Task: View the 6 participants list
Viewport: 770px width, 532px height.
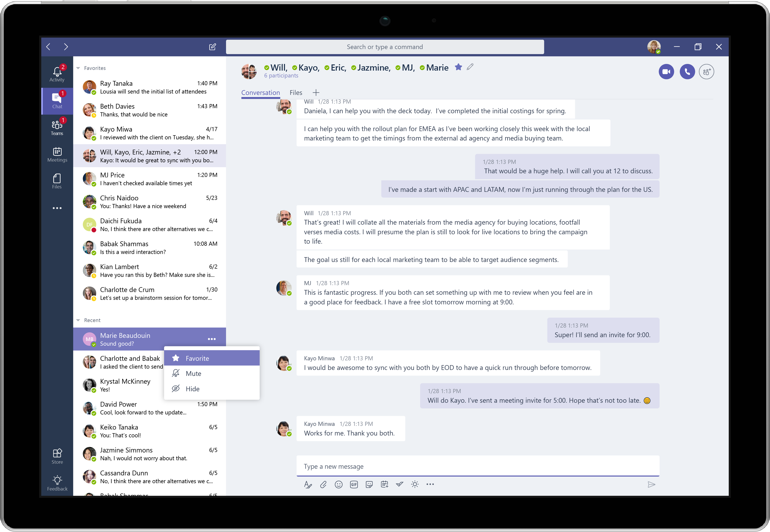Action: coord(281,75)
